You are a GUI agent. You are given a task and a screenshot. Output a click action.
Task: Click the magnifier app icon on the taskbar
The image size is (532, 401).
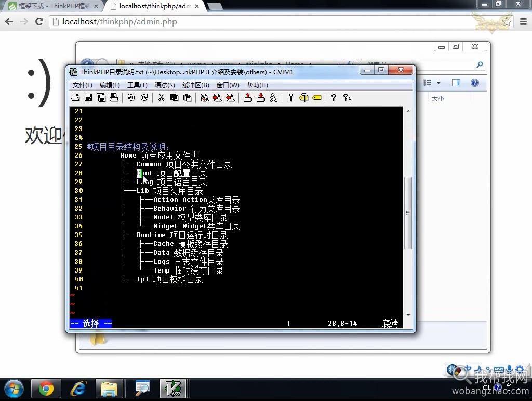pos(142,389)
